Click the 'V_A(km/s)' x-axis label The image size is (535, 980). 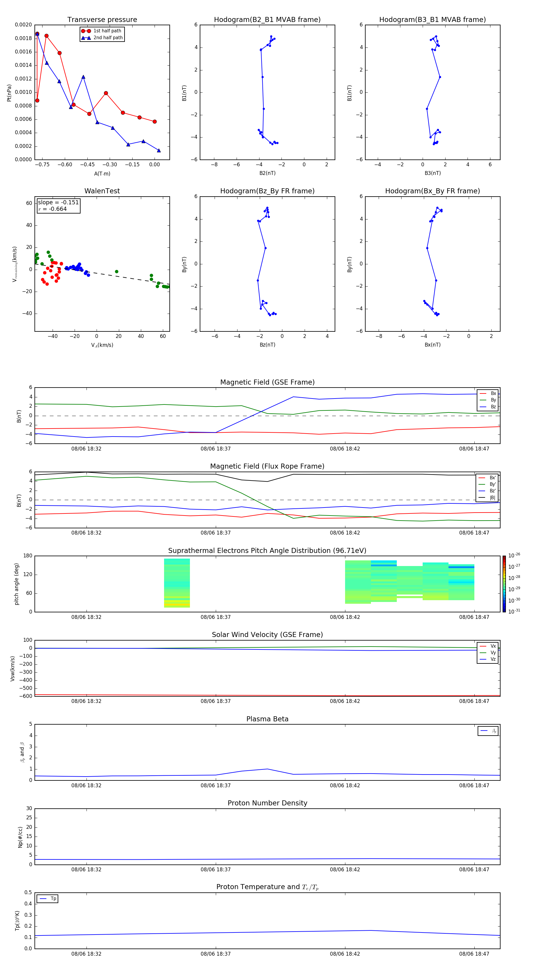[x=102, y=345]
